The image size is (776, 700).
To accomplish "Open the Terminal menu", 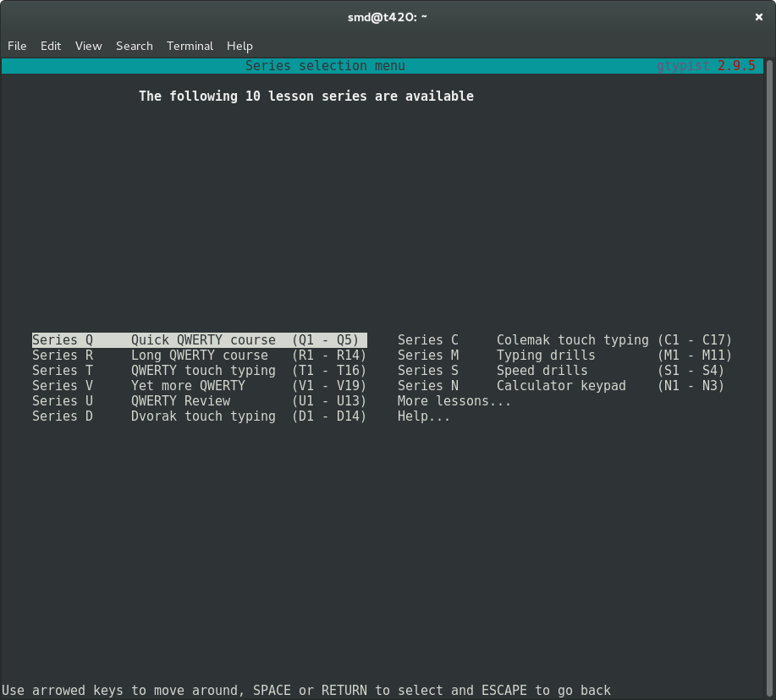I will (x=189, y=46).
